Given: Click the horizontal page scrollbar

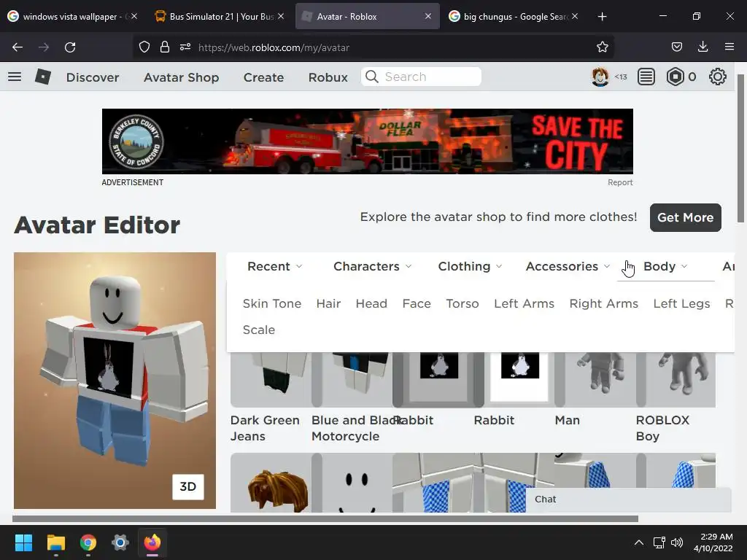Looking at the screenshot, I should (325, 519).
